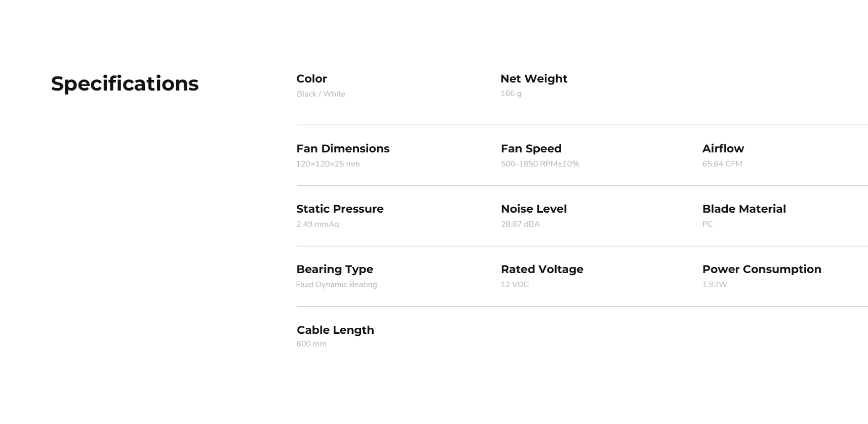Click the Bearing Type label
This screenshot has width=868, height=424.
334,269
